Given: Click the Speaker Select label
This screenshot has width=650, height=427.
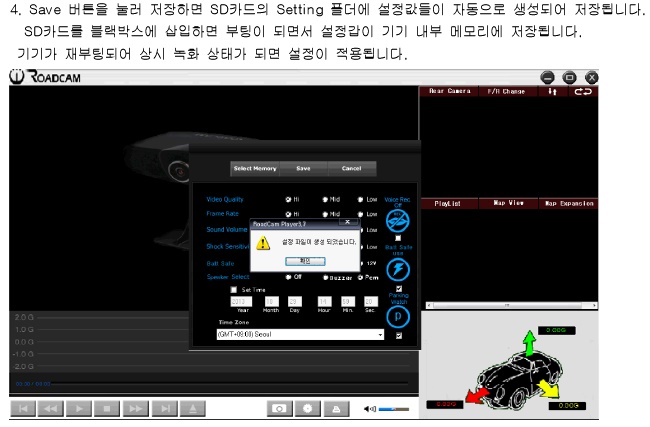Looking at the screenshot, I should (228, 277).
